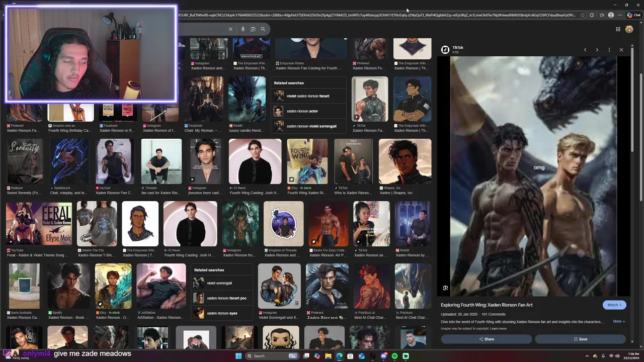The image size is (644, 362).
Task: Open the Copilot Chat button
Action: click(x=633, y=15)
